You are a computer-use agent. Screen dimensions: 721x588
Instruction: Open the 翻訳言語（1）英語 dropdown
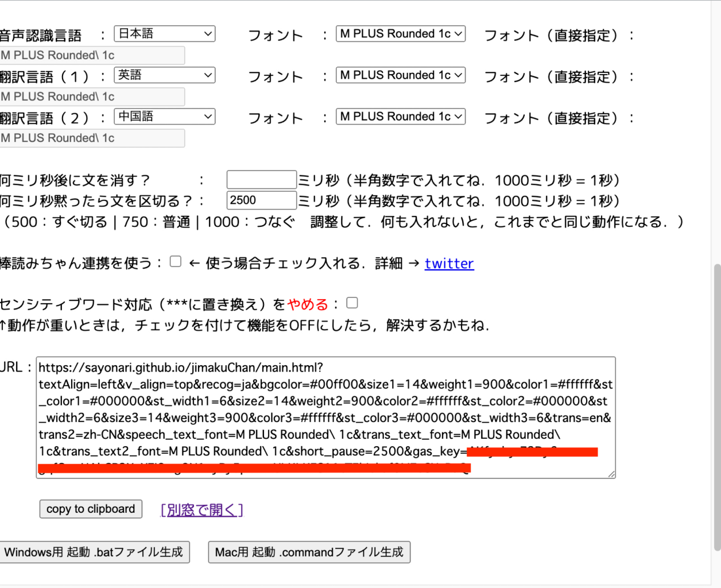(164, 75)
